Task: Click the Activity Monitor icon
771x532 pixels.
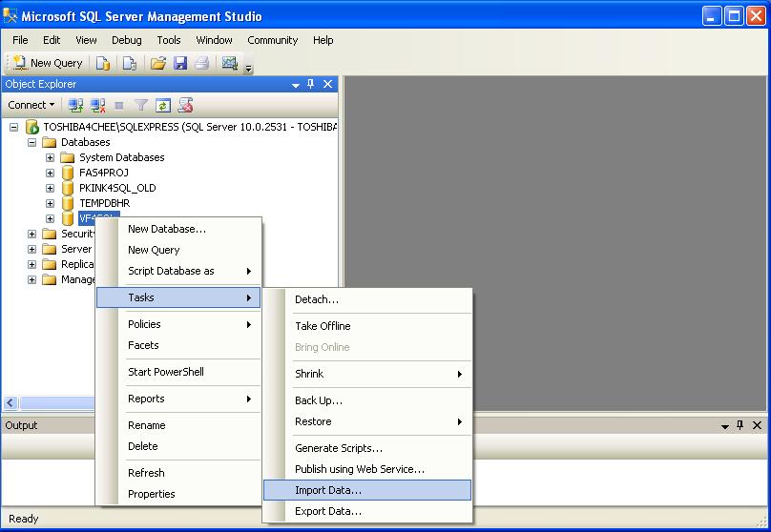Action: click(230, 63)
